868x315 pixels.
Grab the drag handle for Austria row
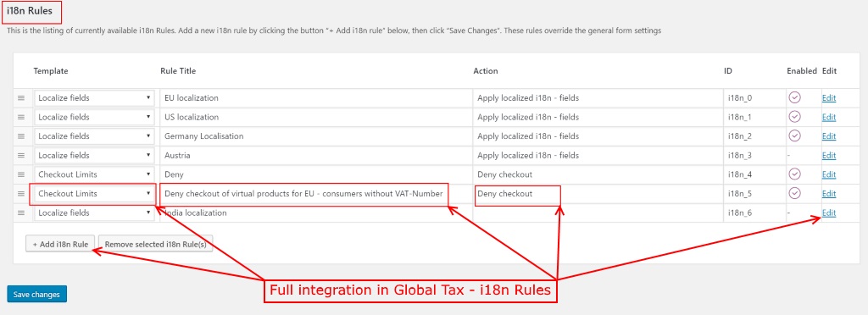coord(21,155)
